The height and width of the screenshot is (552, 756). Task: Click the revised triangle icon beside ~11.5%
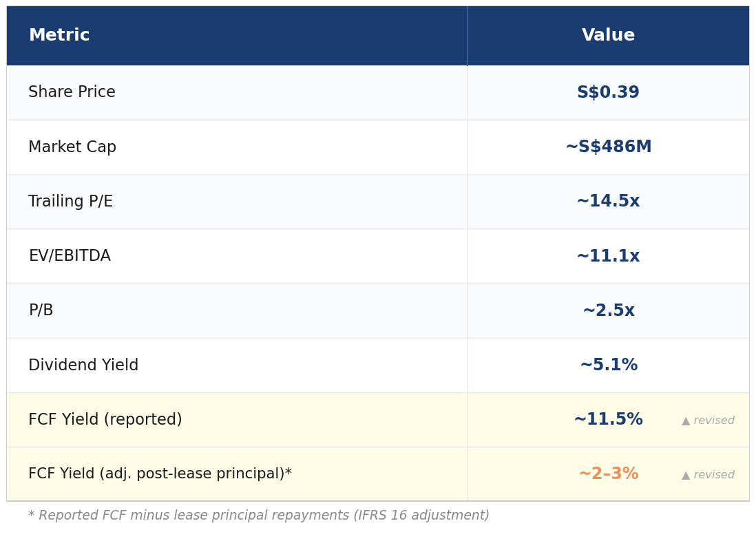coord(685,421)
